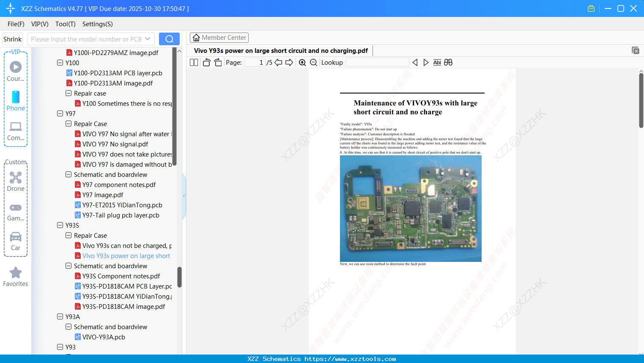Image resolution: width=644 pixels, height=363 pixels.
Task: Go to the next PDF page
Action: click(289, 63)
